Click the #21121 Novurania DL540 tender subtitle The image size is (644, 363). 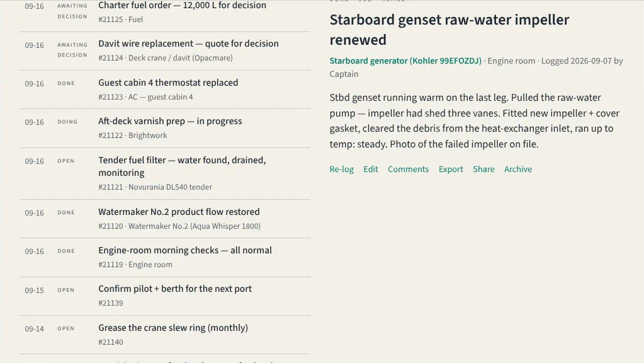point(155,187)
